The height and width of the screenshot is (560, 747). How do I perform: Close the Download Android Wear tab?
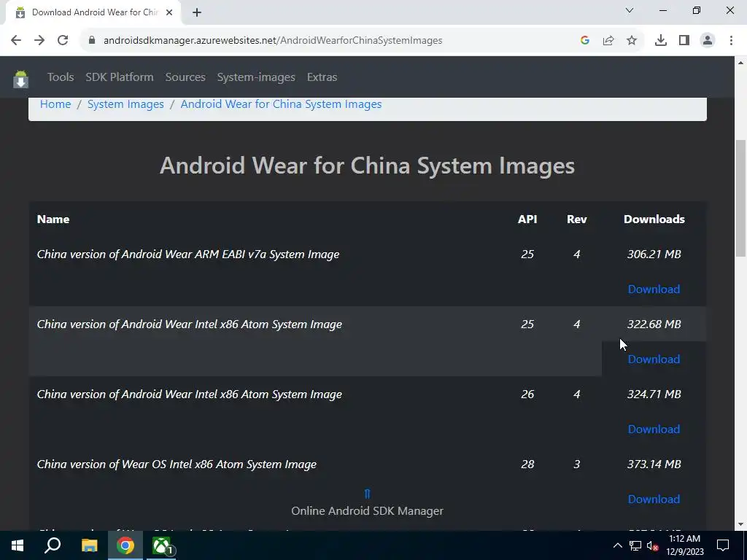point(169,12)
